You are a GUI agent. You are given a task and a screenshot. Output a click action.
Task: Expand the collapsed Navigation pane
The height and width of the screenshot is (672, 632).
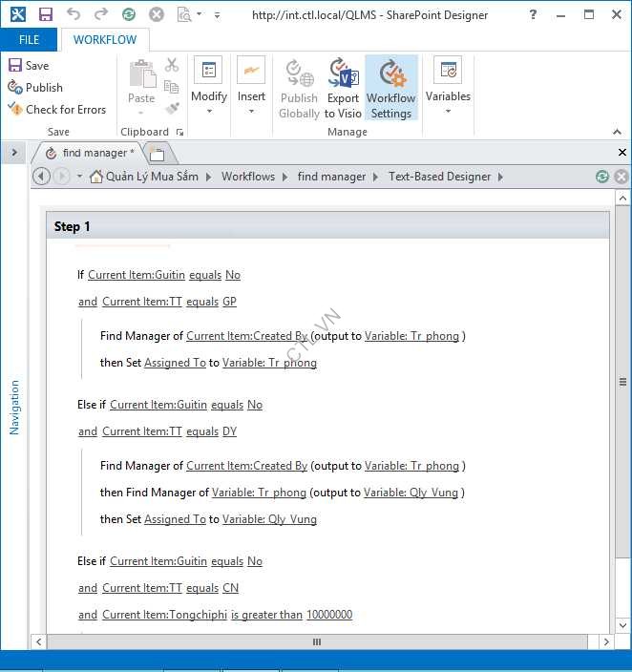(x=14, y=153)
